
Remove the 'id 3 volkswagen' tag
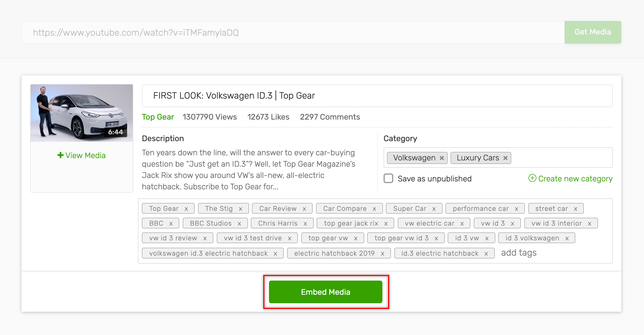567,238
